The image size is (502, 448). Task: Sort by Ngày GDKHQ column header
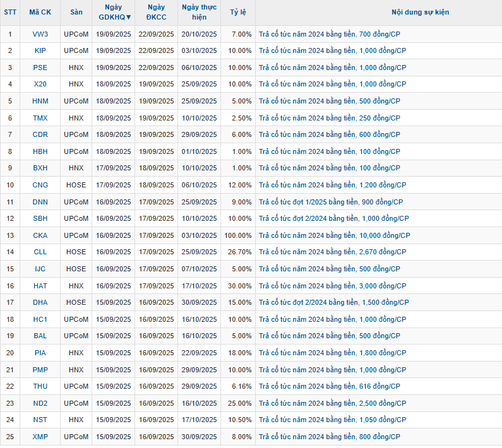pyautogui.click(x=114, y=12)
